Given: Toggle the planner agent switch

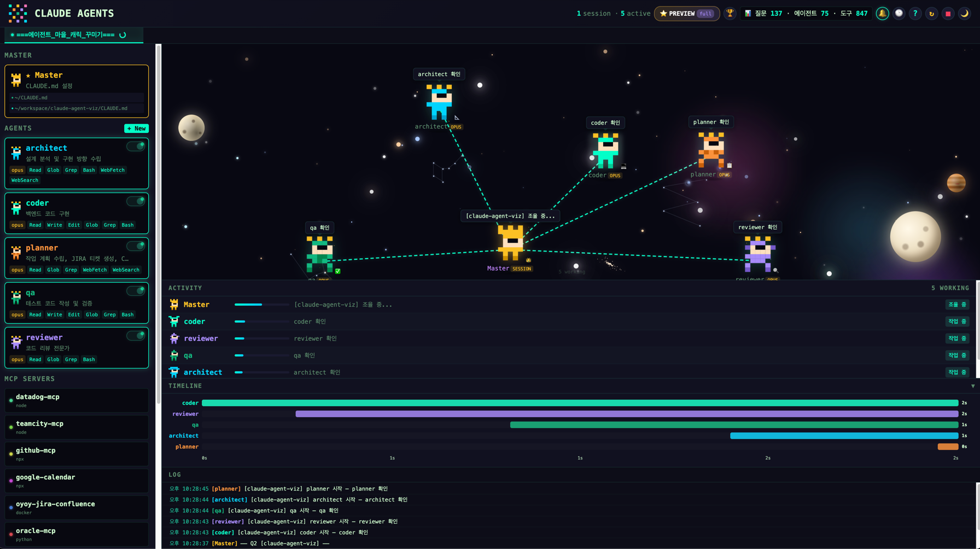Looking at the screenshot, I should coord(136,246).
